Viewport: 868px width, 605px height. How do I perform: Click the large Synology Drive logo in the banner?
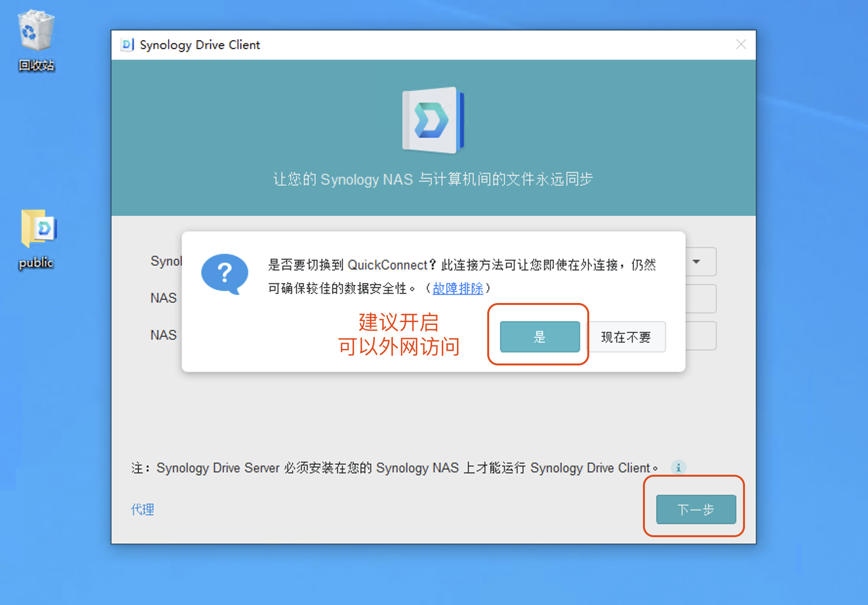pos(433,120)
